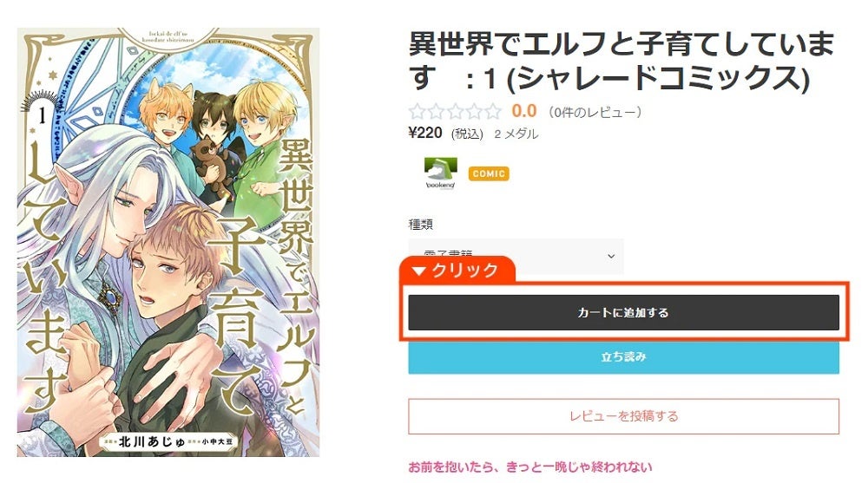Viewport: 868px width, 483px height.
Task: Click pink link お前を抱いたら、きっと一晩じゃ終われない
Action: [529, 467]
